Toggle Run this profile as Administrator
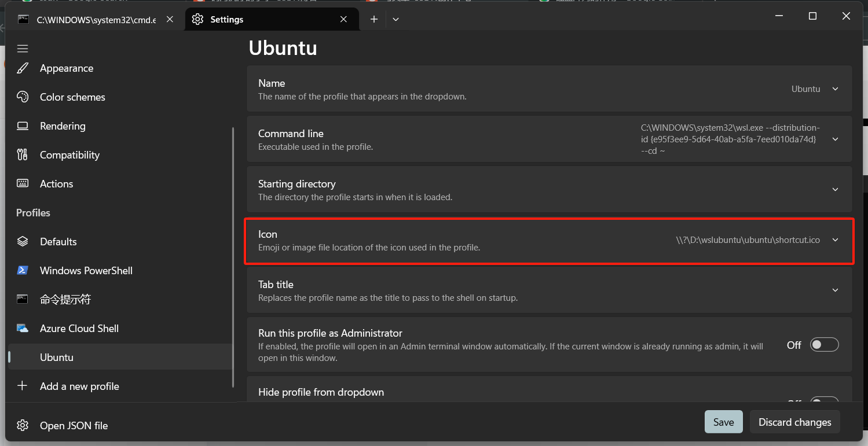This screenshot has width=868, height=446. coord(824,344)
